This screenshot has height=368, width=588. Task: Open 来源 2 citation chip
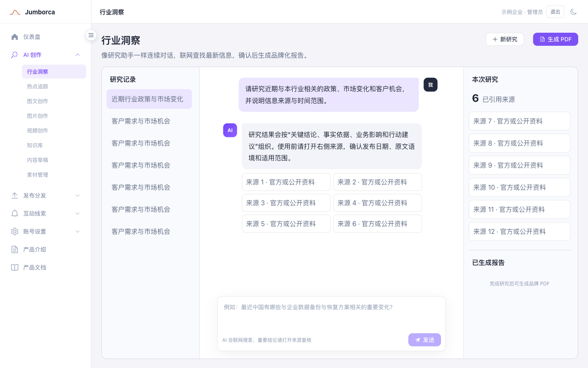point(378,182)
